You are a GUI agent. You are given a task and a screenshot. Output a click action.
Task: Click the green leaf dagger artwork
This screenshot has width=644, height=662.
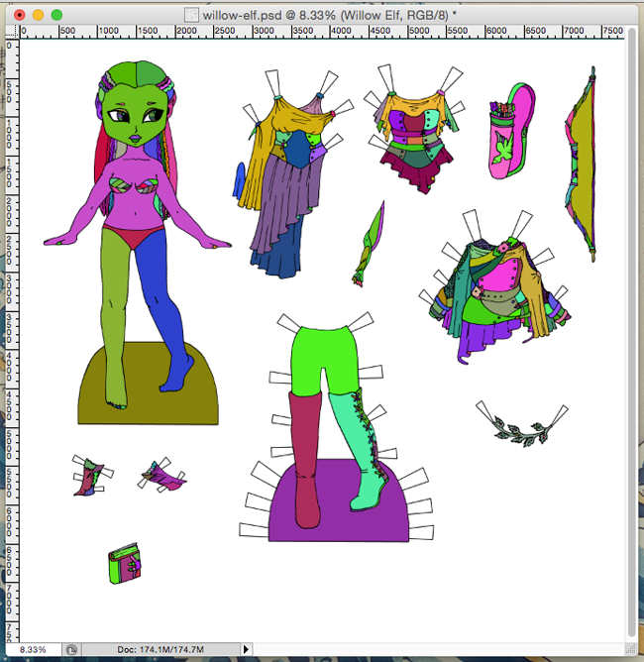369,245
